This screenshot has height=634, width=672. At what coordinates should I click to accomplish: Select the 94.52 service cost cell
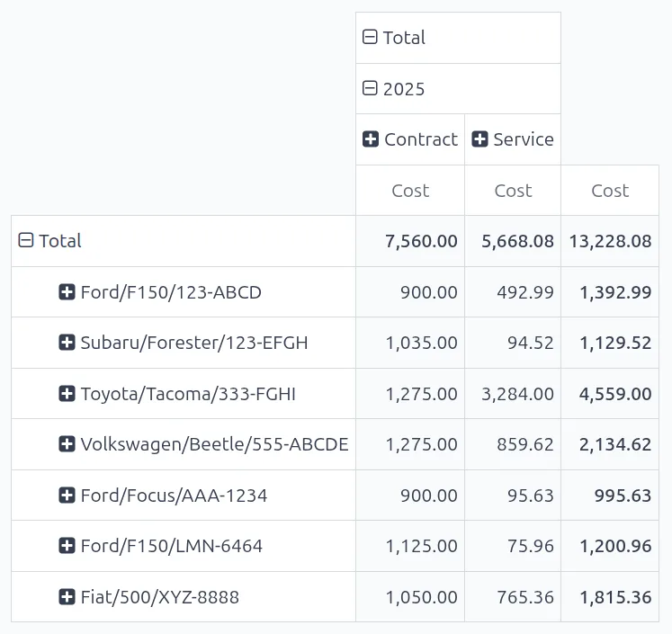513,343
